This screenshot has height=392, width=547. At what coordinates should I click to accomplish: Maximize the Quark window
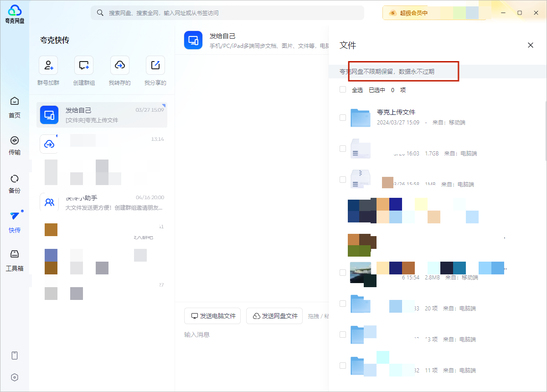[x=520, y=13]
